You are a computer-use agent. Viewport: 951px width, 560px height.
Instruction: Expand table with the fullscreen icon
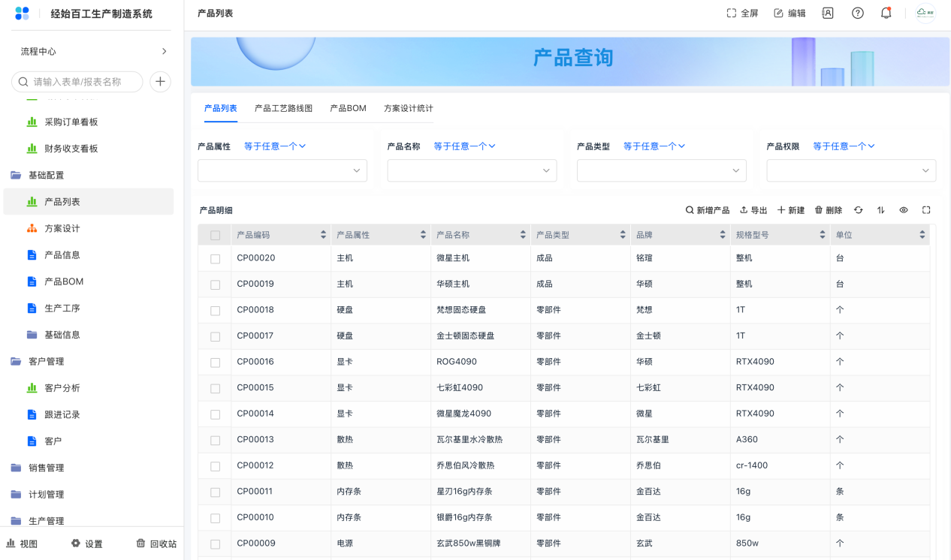click(926, 210)
